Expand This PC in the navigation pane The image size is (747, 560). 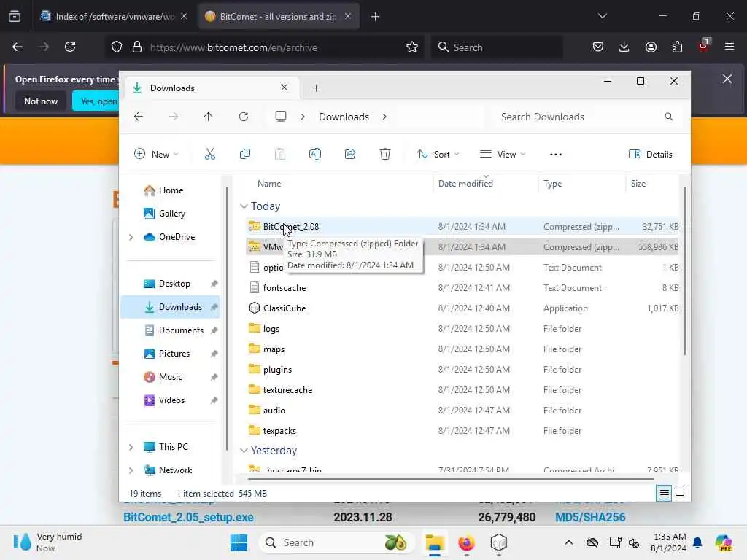[x=131, y=447]
